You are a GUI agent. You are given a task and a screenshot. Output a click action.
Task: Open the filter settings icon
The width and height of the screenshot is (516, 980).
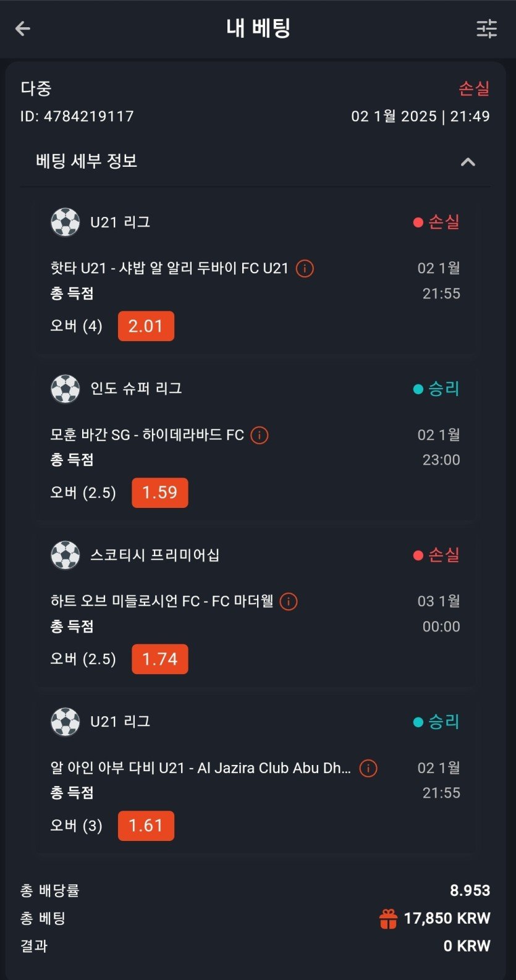click(486, 28)
